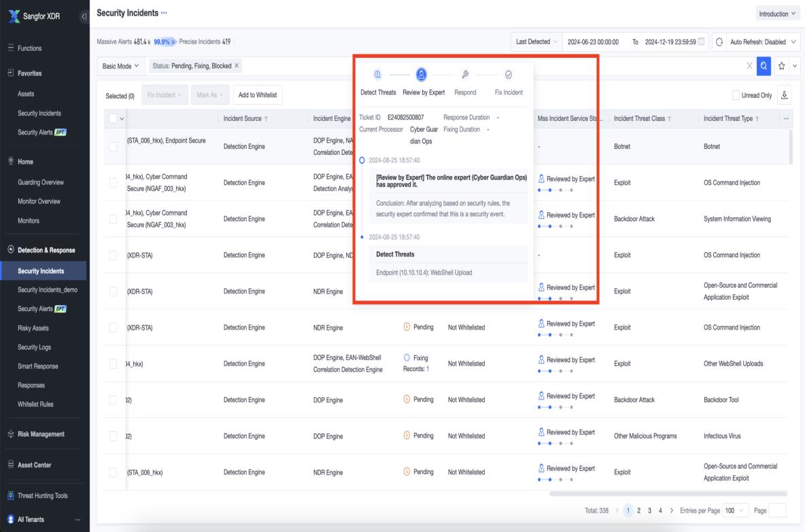805x532 pixels.
Task: Click the All Tenants avatar icon
Action: [x=11, y=519]
